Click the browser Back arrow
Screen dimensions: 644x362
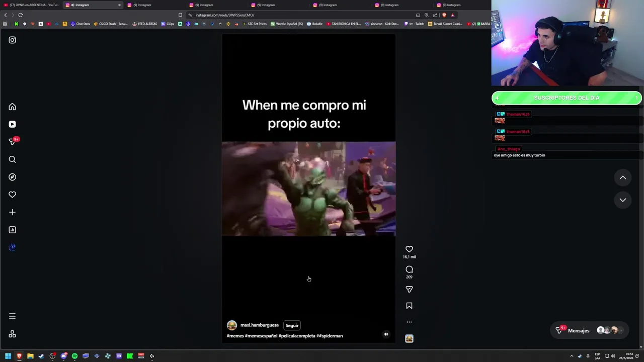coord(6,15)
